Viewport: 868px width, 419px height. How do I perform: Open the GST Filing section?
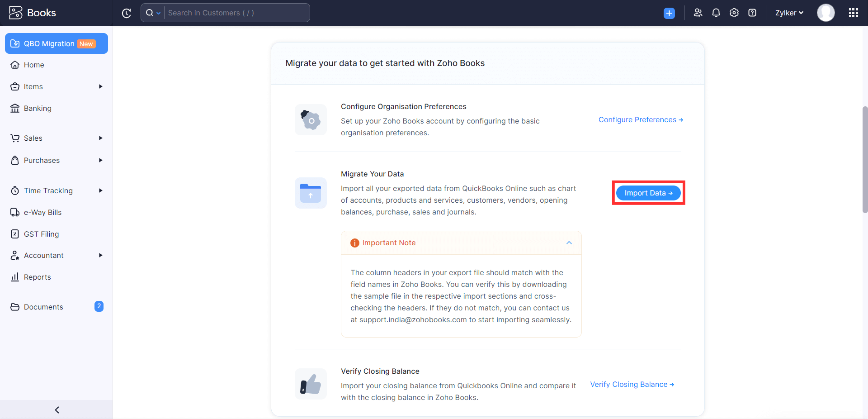[41, 234]
